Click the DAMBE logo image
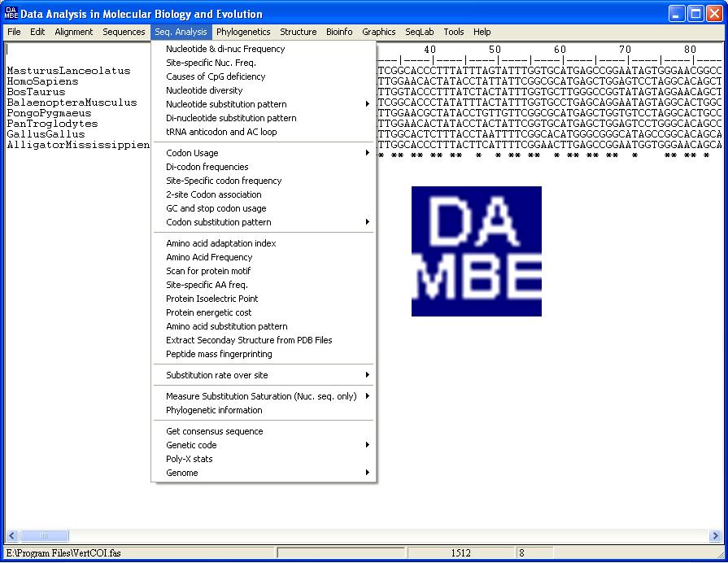Image resolution: width=728 pixels, height=563 pixels. point(476,251)
